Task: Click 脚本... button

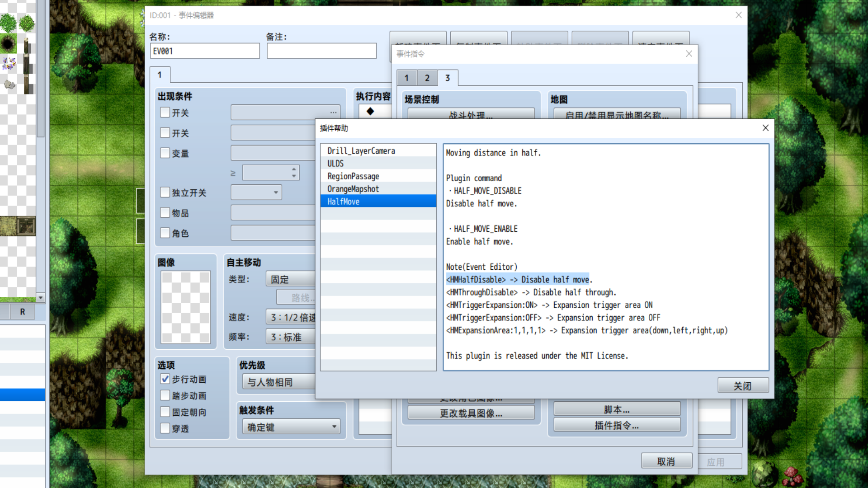Action: pos(617,409)
